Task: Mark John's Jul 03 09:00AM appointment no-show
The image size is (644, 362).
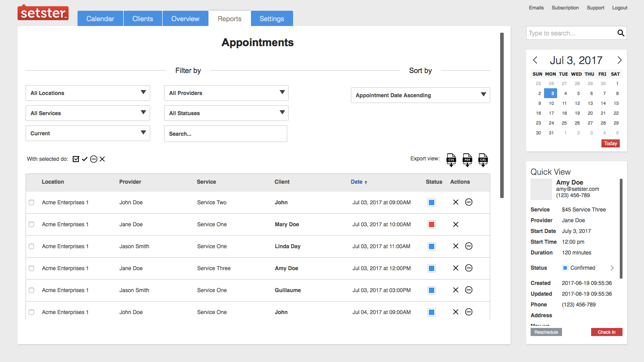Action: pyautogui.click(x=469, y=203)
